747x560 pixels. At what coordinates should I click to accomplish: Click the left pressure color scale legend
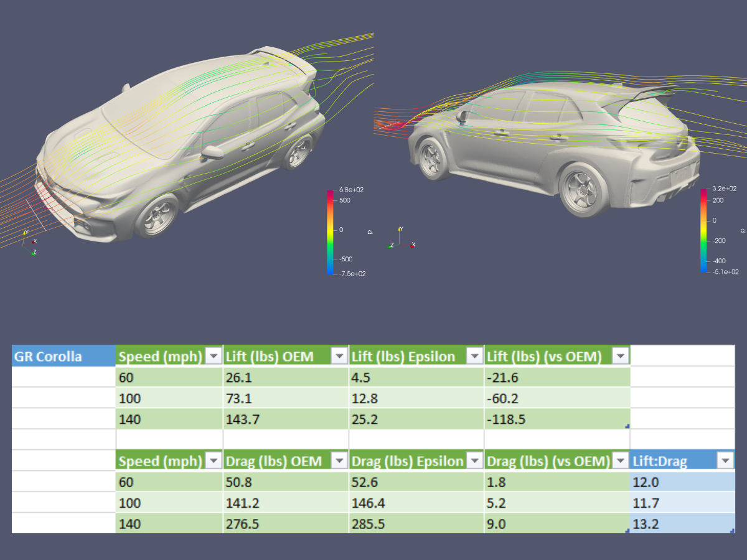tap(331, 230)
